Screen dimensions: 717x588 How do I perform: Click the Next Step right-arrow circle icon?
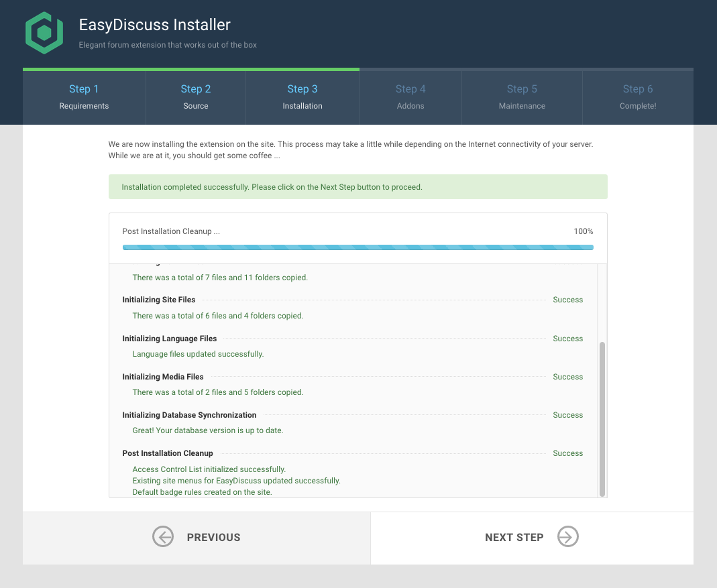tap(568, 536)
